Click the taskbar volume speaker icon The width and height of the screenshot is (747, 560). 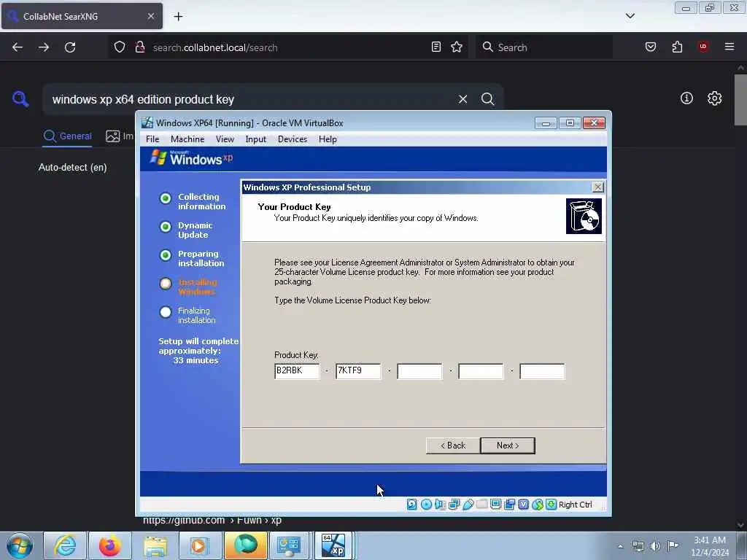point(656,546)
